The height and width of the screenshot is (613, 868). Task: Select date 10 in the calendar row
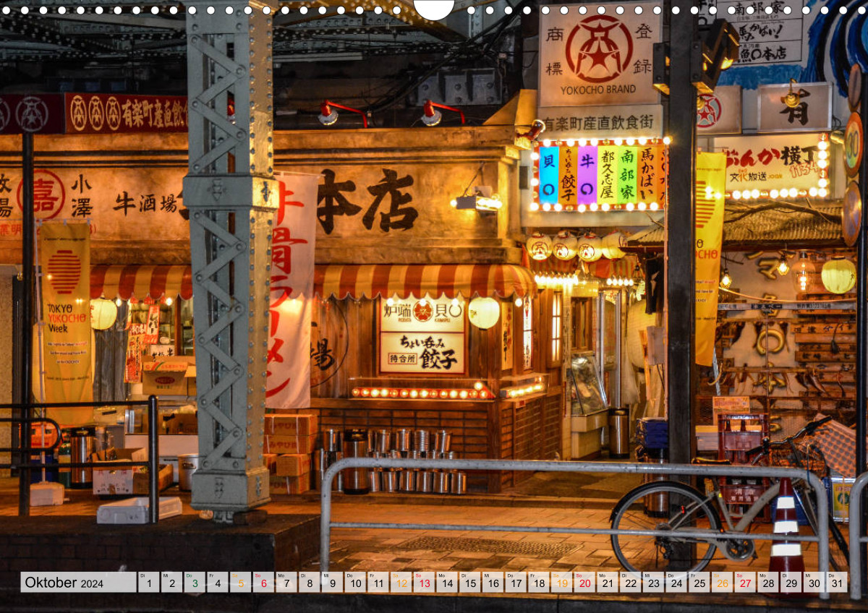pyautogui.click(x=354, y=583)
